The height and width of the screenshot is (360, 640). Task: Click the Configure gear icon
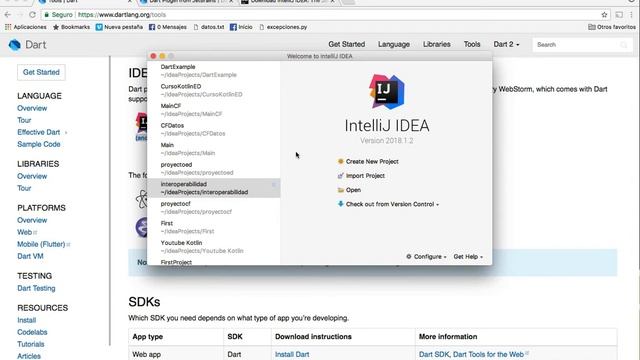409,256
